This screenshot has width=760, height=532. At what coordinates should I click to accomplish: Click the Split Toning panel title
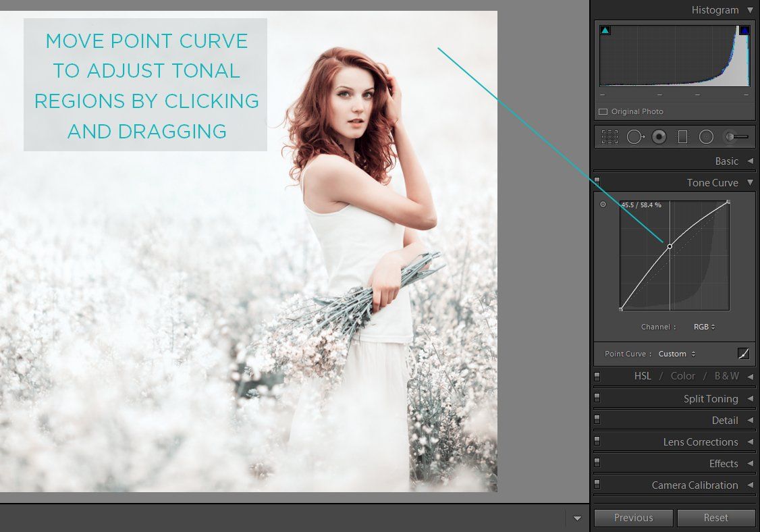(x=711, y=398)
